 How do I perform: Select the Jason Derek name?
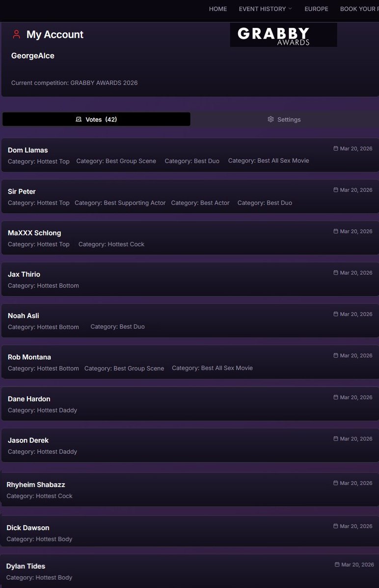28,440
